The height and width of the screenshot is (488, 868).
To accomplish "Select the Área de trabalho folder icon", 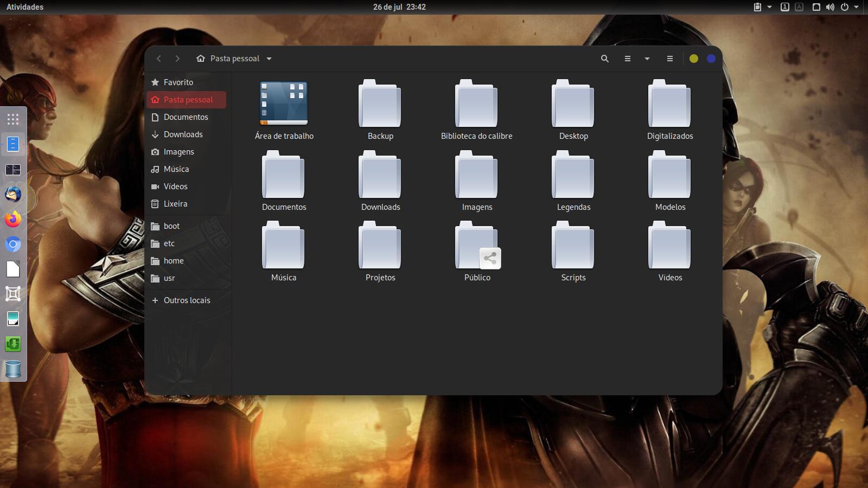I will point(284,104).
